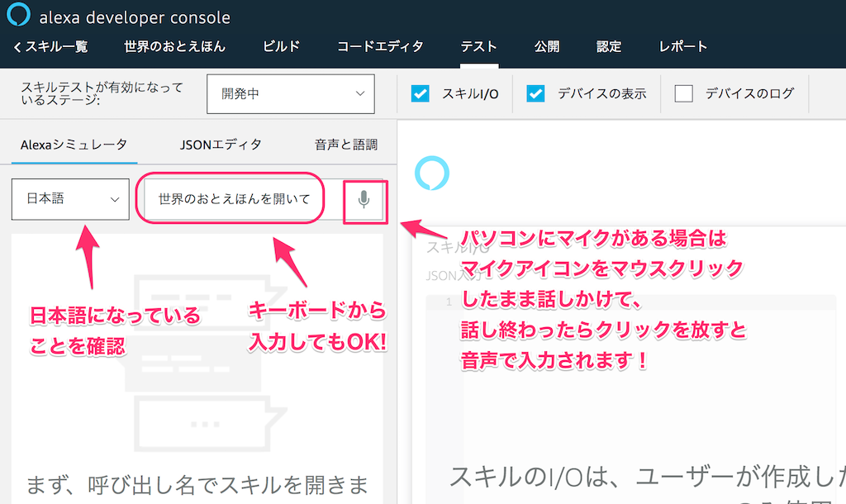Switch to the コードエディタ tab
Screen dimensions: 846x504
380,47
